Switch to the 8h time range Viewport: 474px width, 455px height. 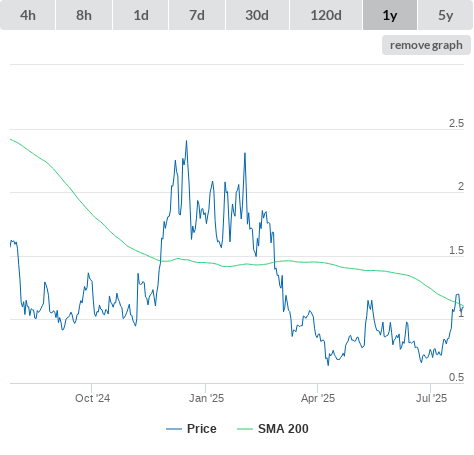84,15
